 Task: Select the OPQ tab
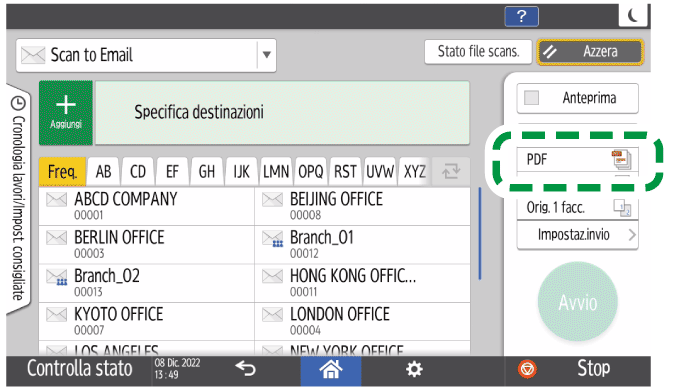coord(310,172)
